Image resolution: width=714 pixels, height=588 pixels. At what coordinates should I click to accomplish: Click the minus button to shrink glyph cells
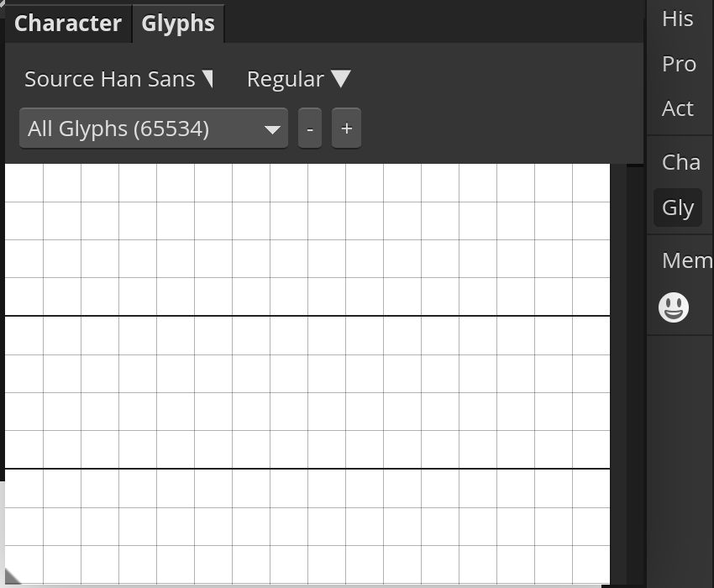click(309, 128)
